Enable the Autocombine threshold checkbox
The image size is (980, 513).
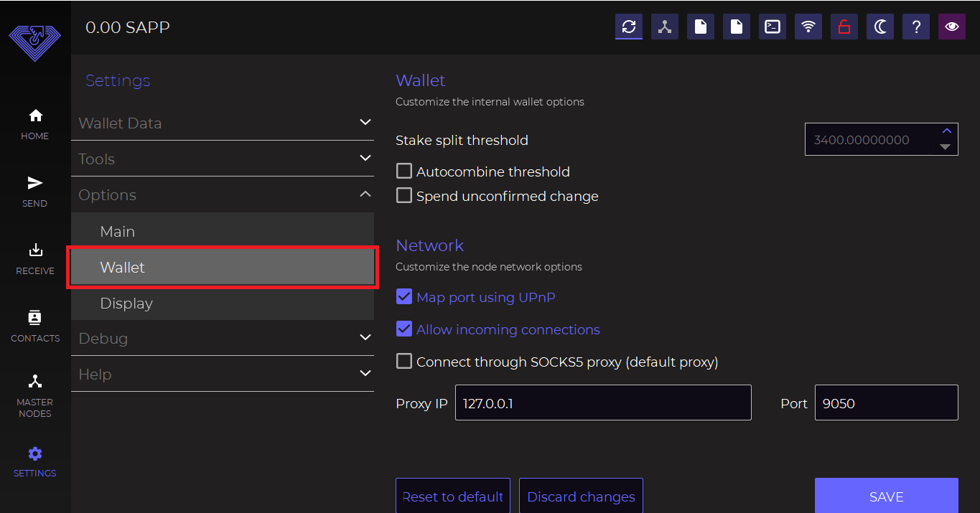coord(404,171)
